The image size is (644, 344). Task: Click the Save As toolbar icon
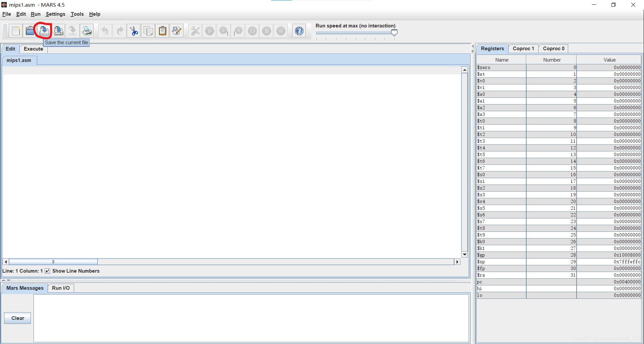pyautogui.click(x=58, y=31)
